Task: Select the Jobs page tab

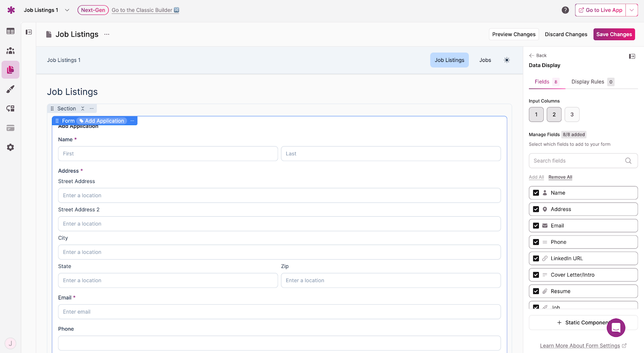Action: click(485, 60)
